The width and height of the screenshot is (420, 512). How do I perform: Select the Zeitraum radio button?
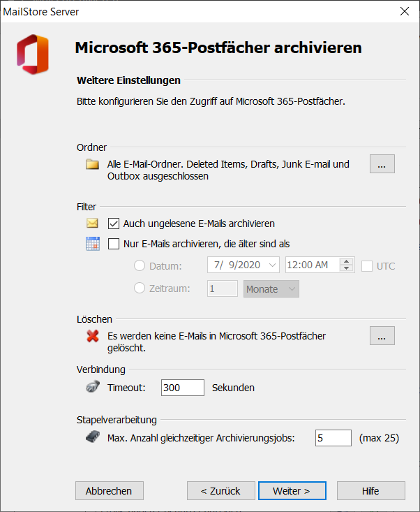(x=140, y=288)
